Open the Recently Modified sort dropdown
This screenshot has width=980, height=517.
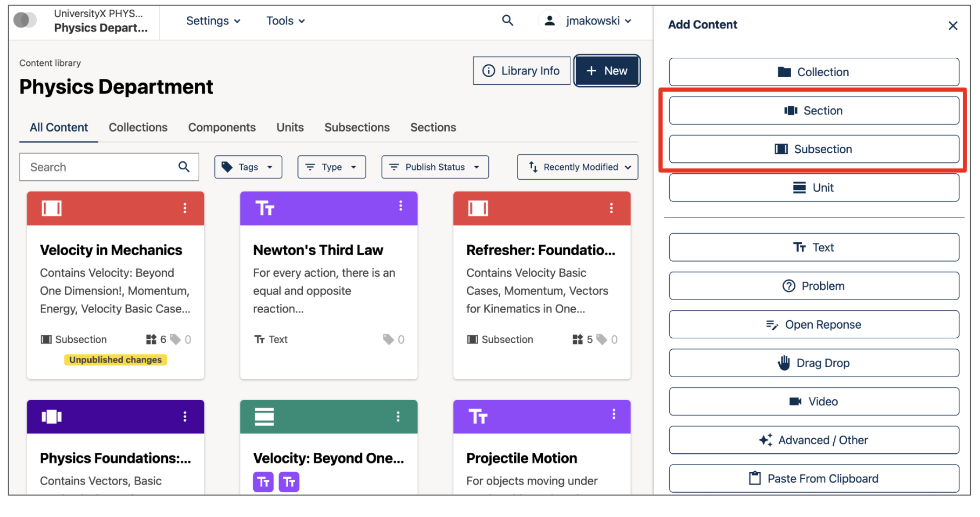tap(577, 167)
